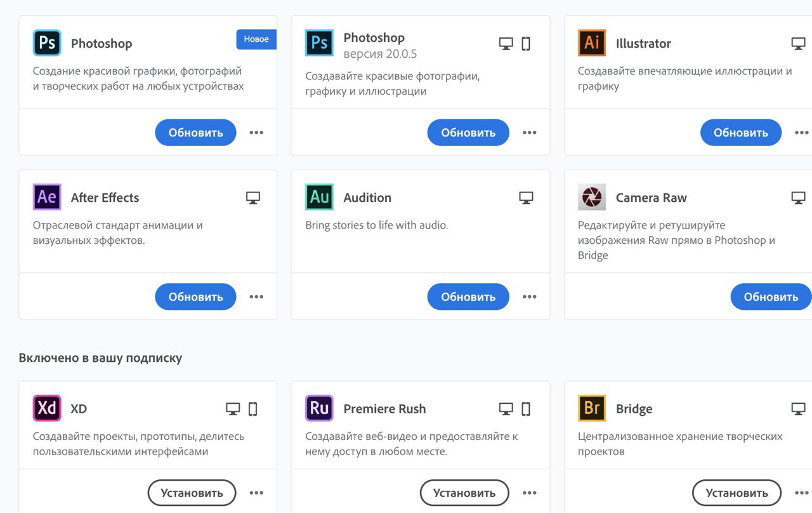812x513 pixels.
Task: Click the "версия 20.0.5" version text
Action: pyautogui.click(x=380, y=53)
